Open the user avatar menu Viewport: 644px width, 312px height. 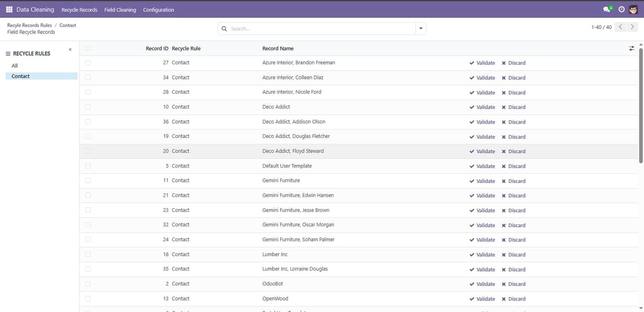click(x=633, y=9)
